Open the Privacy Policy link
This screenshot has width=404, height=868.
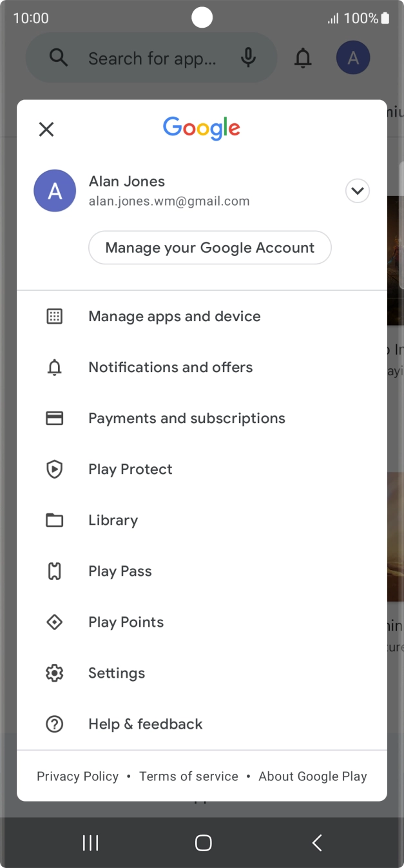tap(77, 776)
